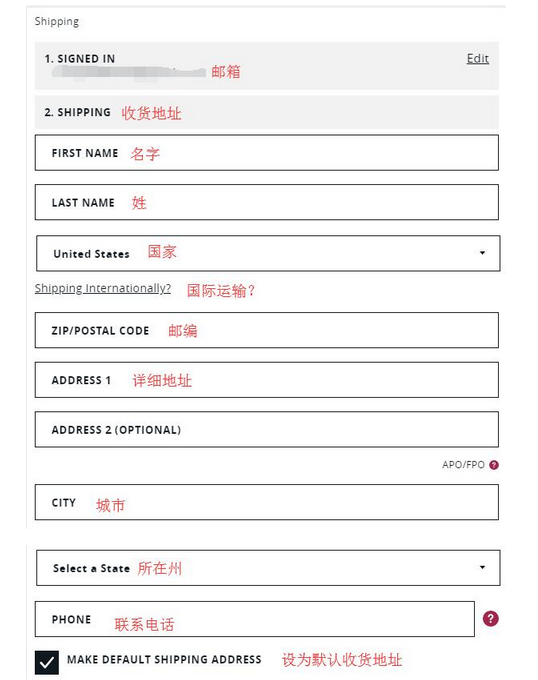Image resolution: width=538 pixels, height=680 pixels.
Task: Click the Make Default Shipping Address label
Action: 164,660
